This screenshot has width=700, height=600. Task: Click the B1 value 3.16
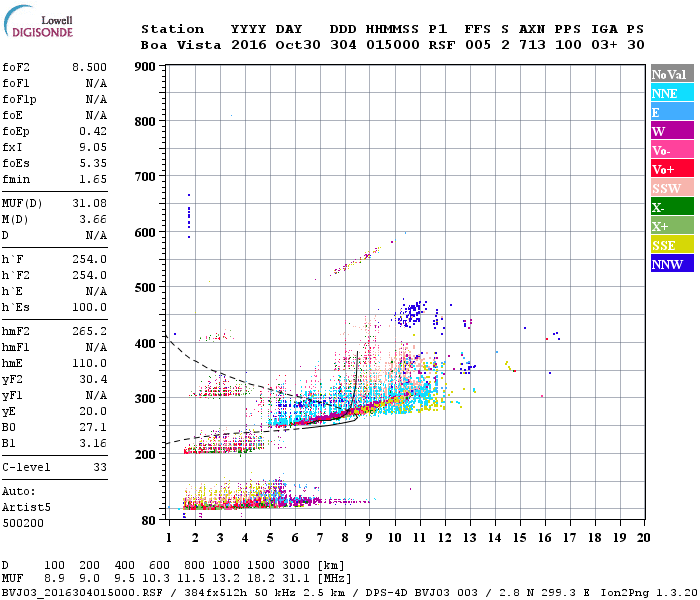pos(93,444)
